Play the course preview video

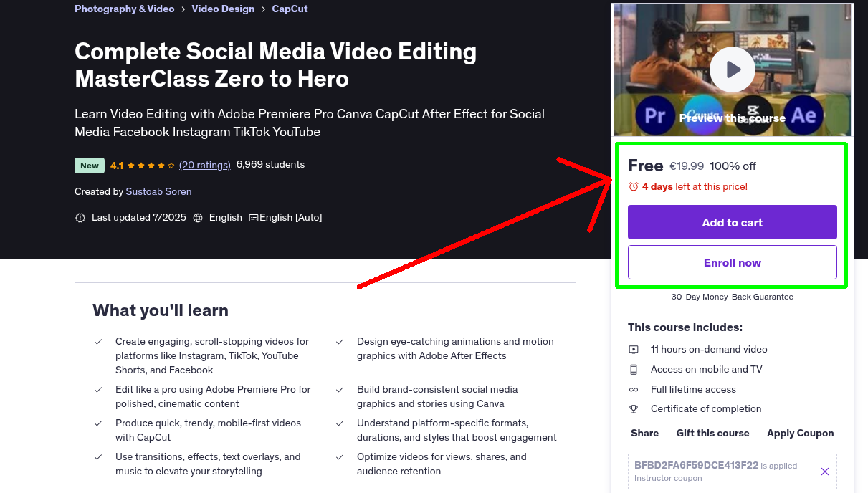pyautogui.click(x=732, y=70)
